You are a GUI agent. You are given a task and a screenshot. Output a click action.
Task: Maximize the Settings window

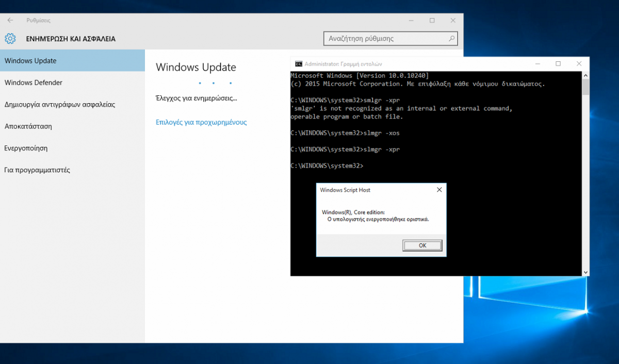[x=432, y=21]
